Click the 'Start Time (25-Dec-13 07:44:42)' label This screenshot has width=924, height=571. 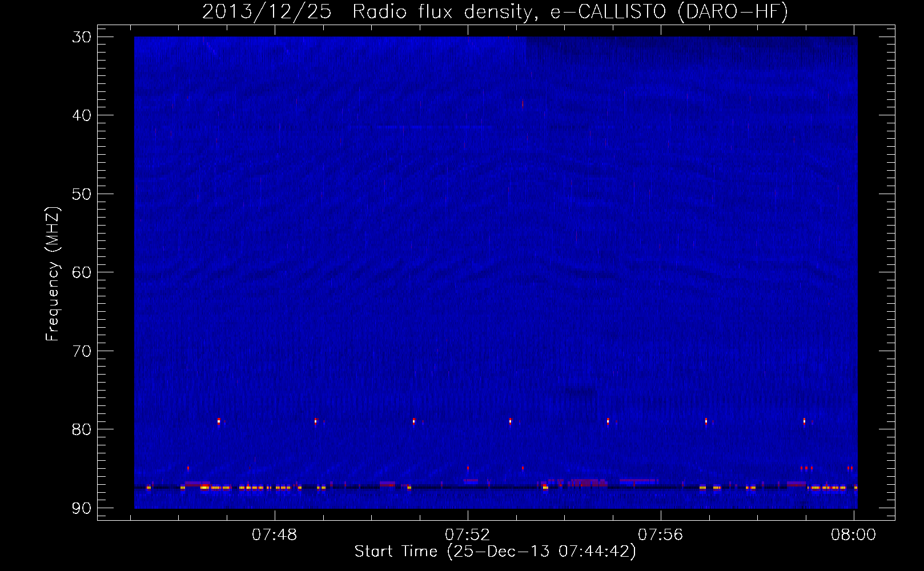pos(495,552)
